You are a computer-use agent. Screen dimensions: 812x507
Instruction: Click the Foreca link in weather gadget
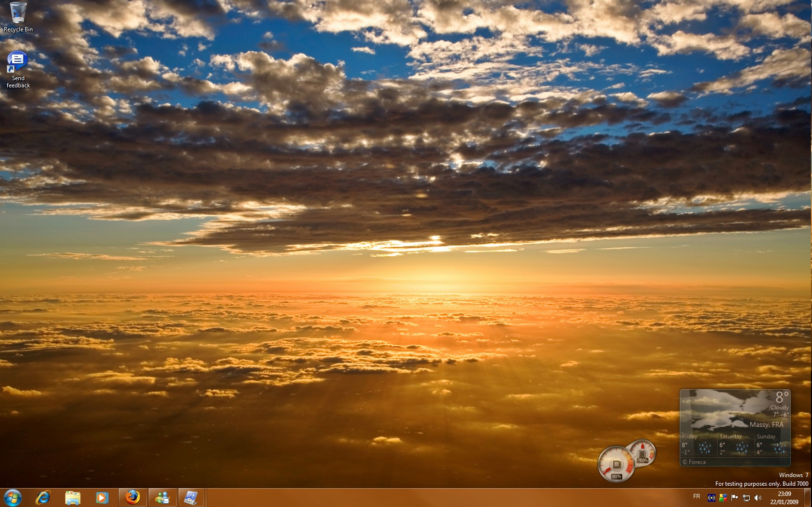[697, 462]
